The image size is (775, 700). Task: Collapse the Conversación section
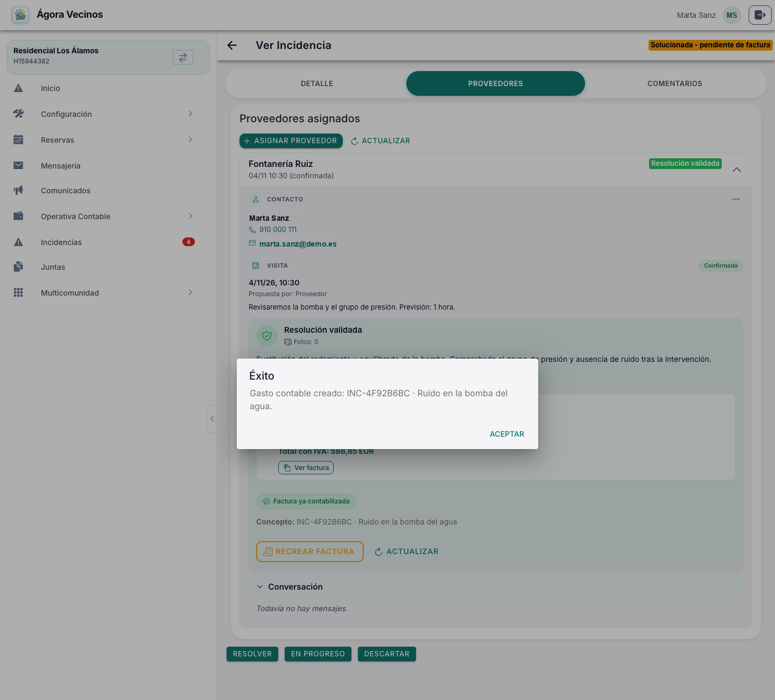260,587
